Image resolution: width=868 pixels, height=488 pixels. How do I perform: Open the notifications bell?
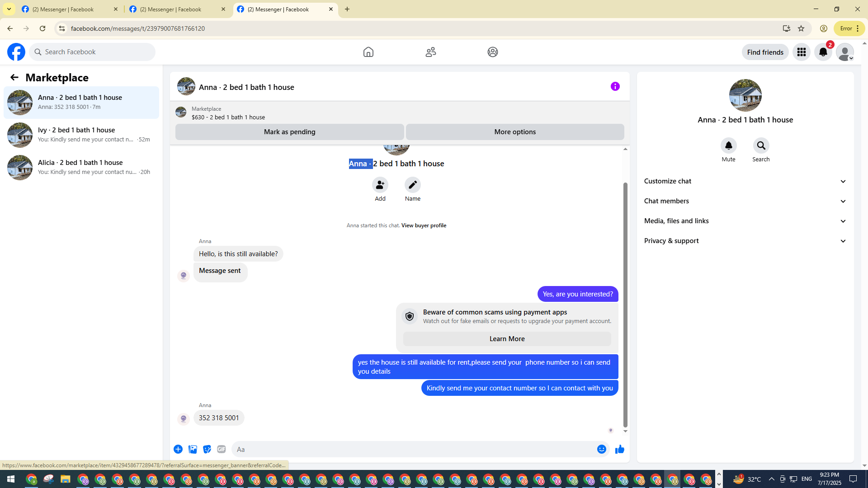tap(823, 52)
